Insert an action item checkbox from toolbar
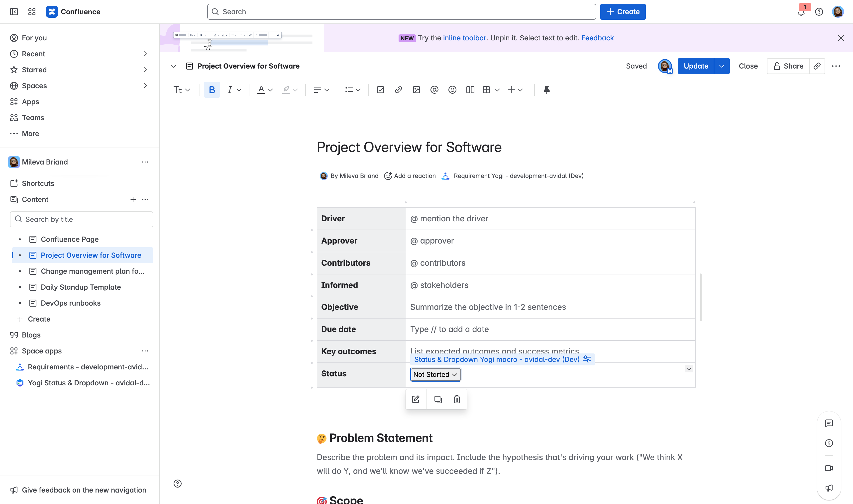 [x=380, y=90]
